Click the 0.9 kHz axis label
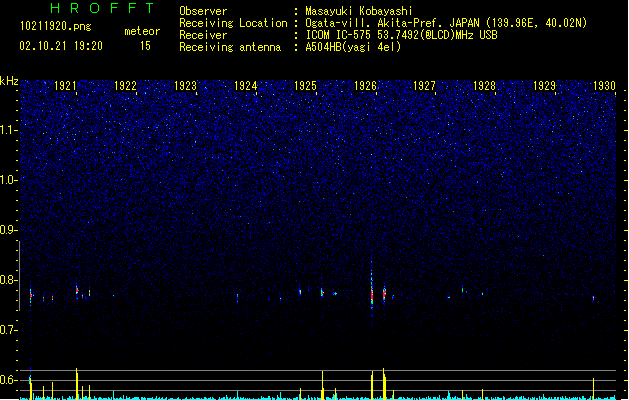Image resolution: width=629 pixels, height=400 pixels. pos(8,230)
